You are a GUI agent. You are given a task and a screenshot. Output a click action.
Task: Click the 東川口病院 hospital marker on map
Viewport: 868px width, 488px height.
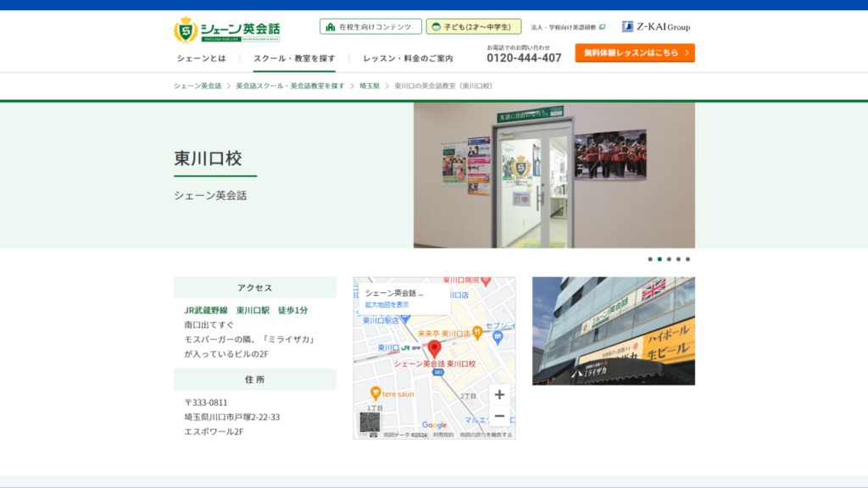[x=486, y=280]
